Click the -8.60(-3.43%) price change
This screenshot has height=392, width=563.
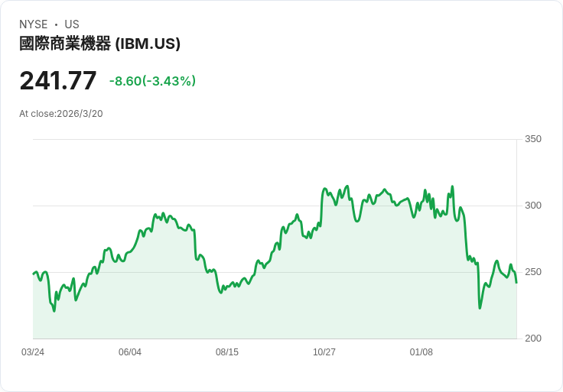point(152,81)
